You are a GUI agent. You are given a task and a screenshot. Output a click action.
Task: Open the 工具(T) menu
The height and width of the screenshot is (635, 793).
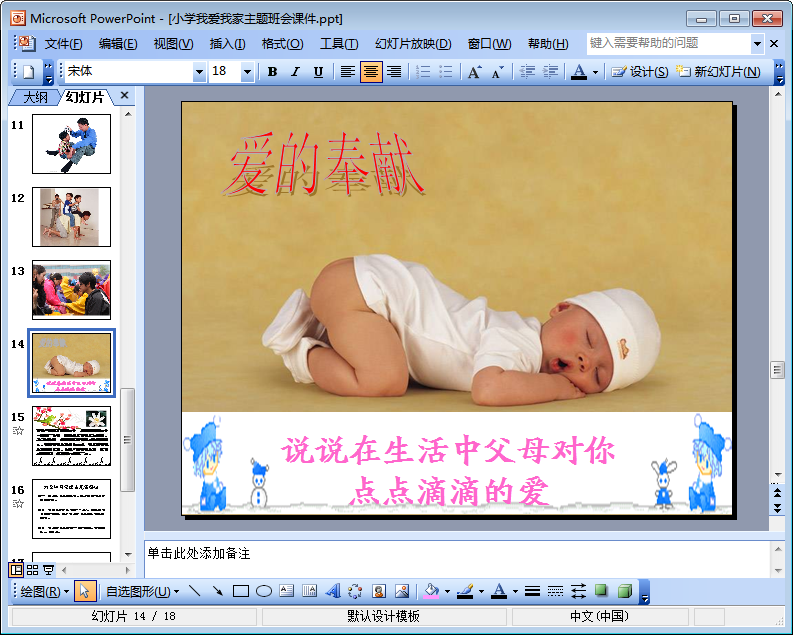(x=339, y=44)
